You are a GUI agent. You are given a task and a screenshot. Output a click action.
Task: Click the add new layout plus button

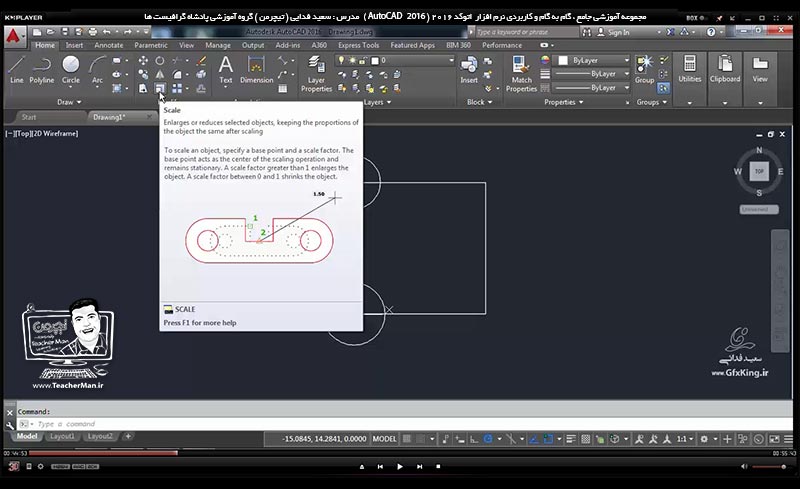click(128, 436)
